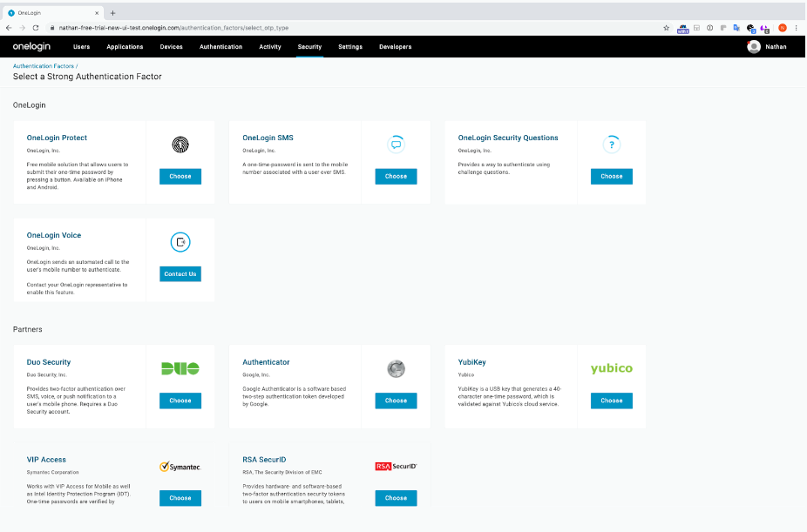This screenshot has width=807, height=532.
Task: Bookmark the page with star icon
Action: pyautogui.click(x=666, y=28)
